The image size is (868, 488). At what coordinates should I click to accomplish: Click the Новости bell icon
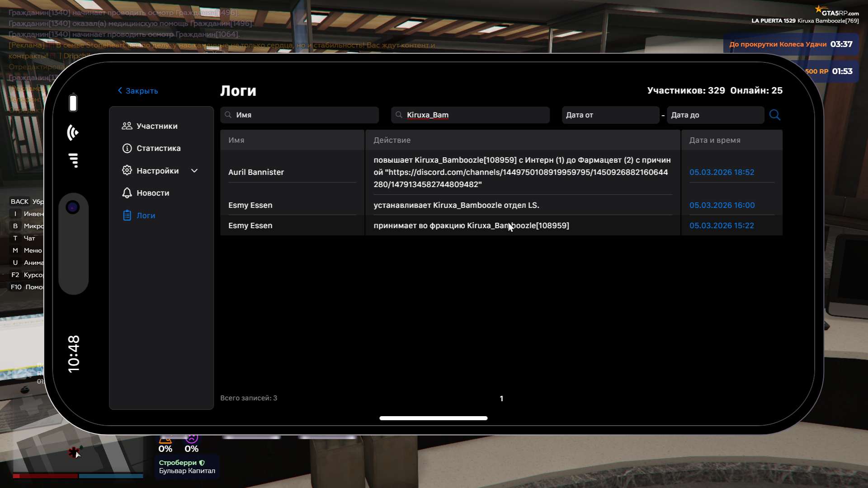click(127, 193)
